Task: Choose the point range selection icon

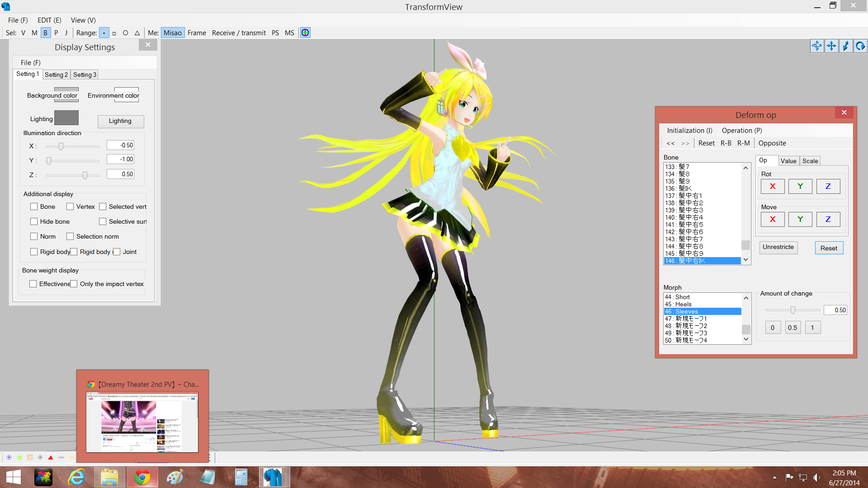Action: 104,33
